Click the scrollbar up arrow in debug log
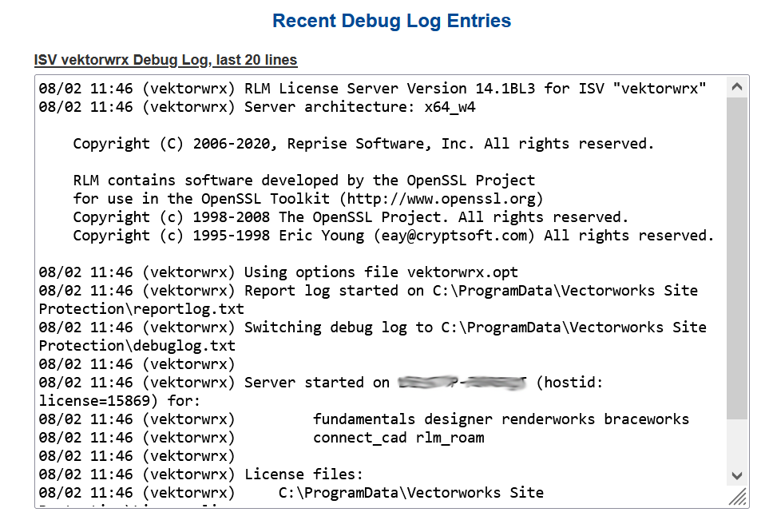The height and width of the screenshot is (532, 769). point(736,87)
